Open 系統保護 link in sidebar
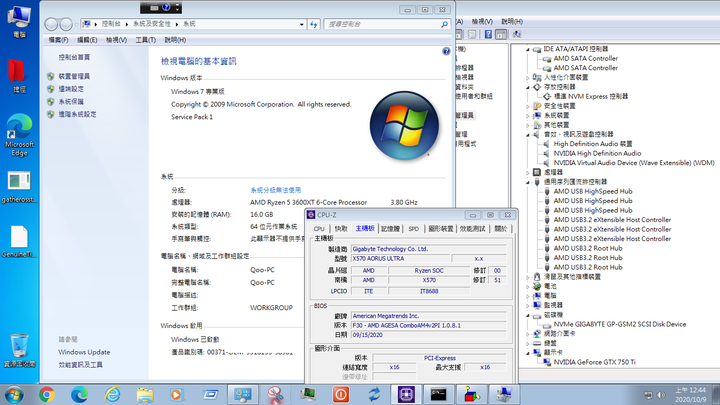 point(71,101)
